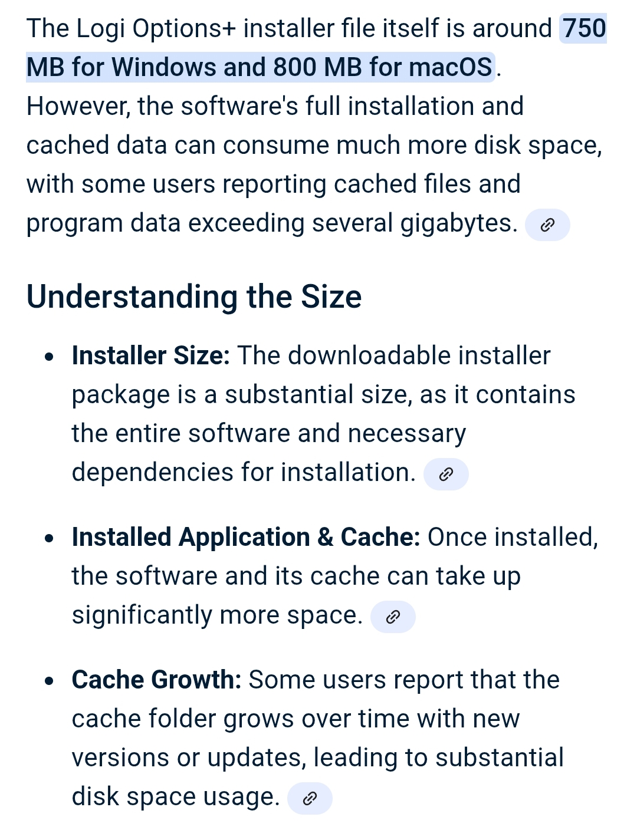The height and width of the screenshot is (840, 637).
Task: Click the word "However," in the paragraph
Action: (x=78, y=107)
